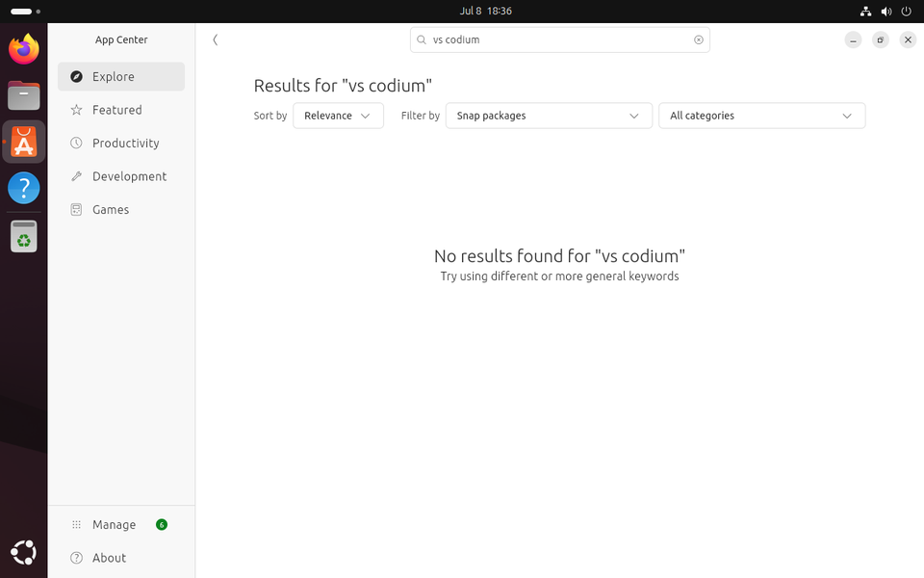Open the volume indicator in the top bar

pos(885,12)
